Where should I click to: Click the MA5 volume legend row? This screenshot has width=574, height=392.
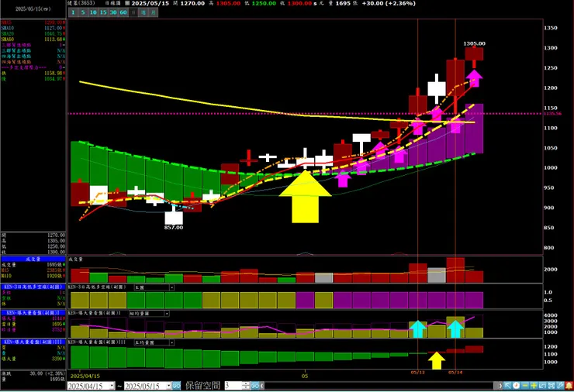coord(33,270)
